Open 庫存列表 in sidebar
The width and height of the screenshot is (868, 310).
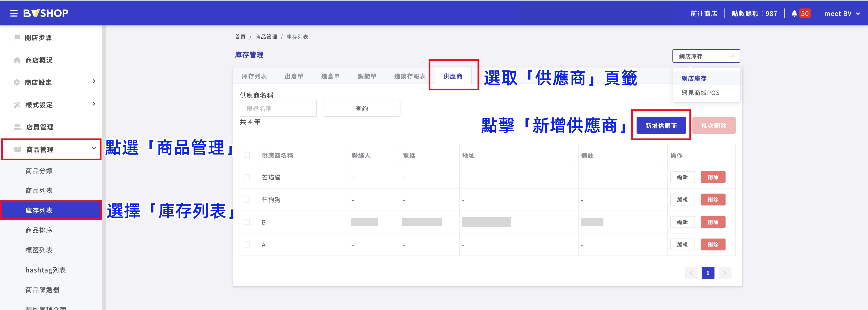pos(51,210)
